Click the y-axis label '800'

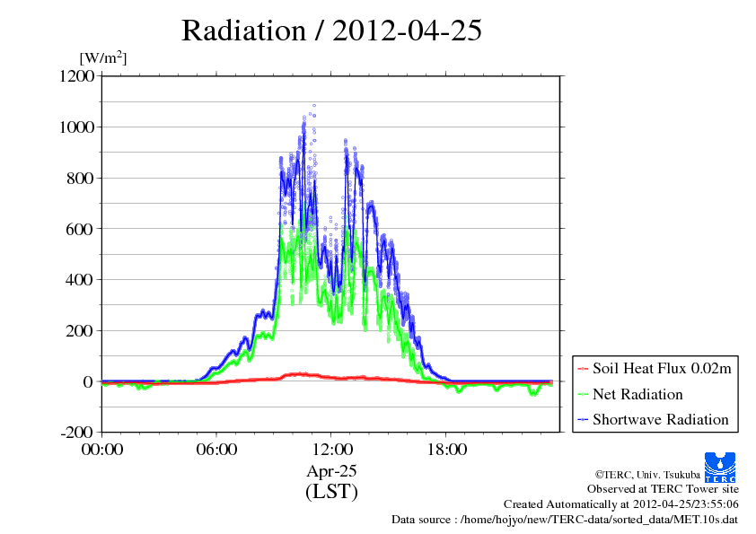80,179
